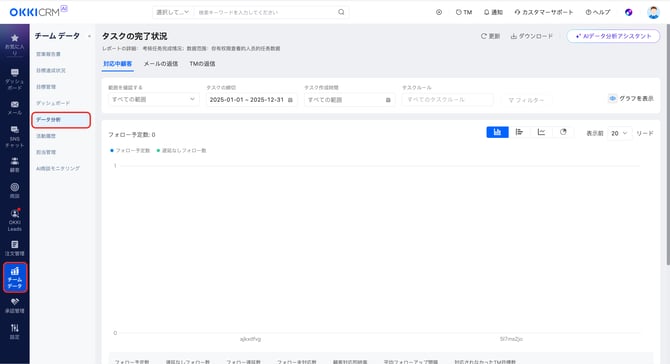Switch to horizontal bar chart view

pyautogui.click(x=519, y=132)
